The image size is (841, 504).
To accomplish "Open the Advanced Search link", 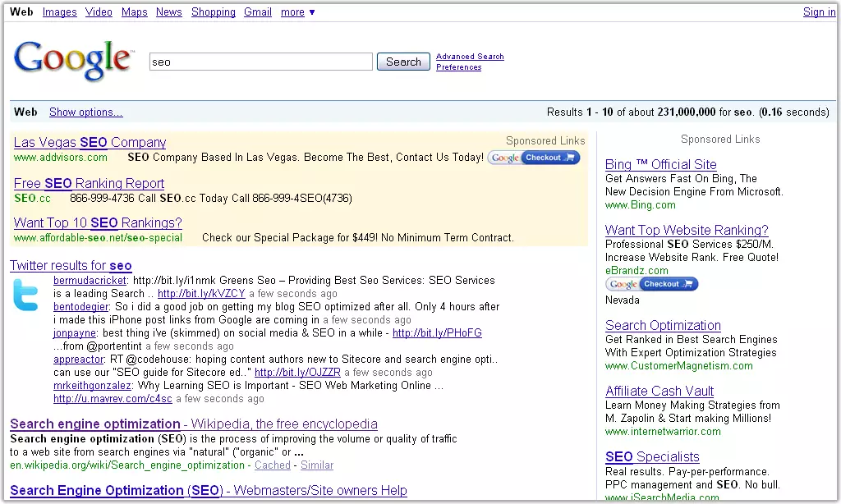I will coord(470,57).
